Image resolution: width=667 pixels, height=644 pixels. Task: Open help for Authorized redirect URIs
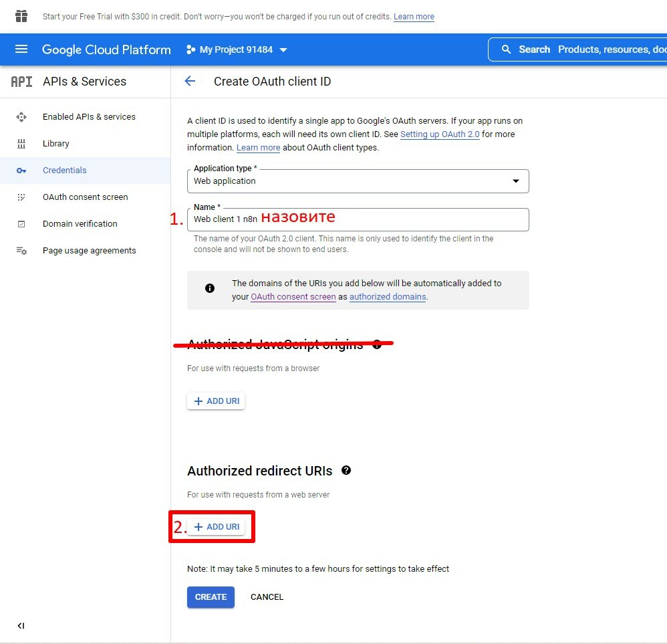point(346,470)
